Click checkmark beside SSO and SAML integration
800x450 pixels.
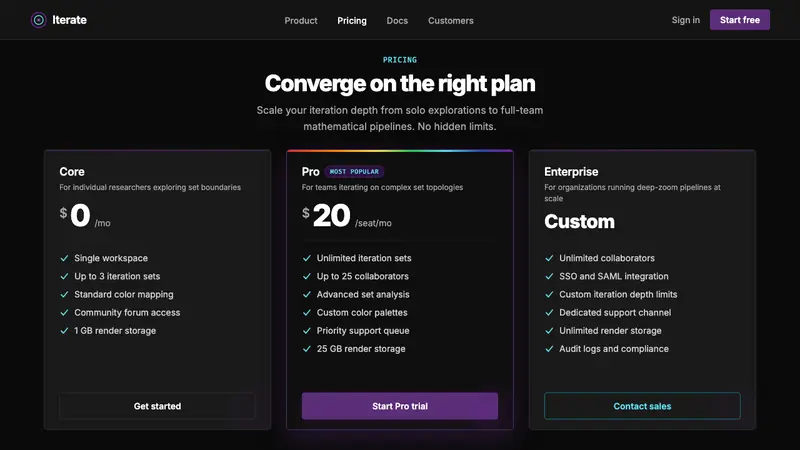pos(549,277)
